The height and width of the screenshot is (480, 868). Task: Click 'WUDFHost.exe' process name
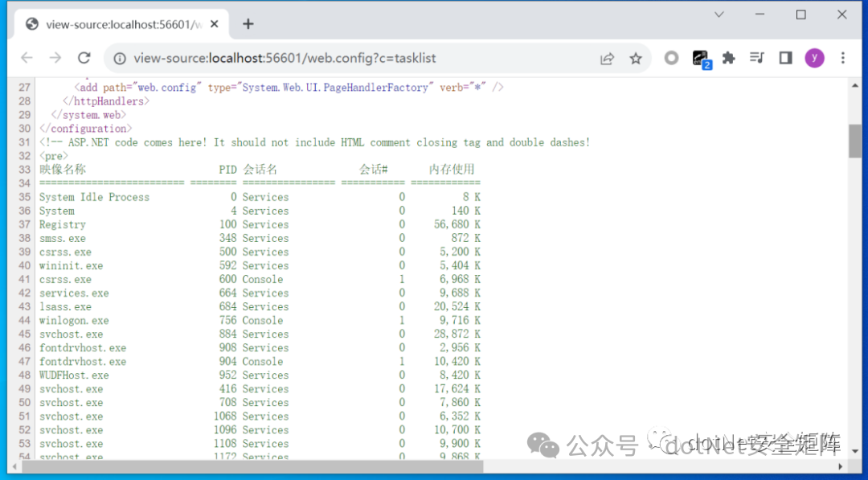click(x=74, y=375)
